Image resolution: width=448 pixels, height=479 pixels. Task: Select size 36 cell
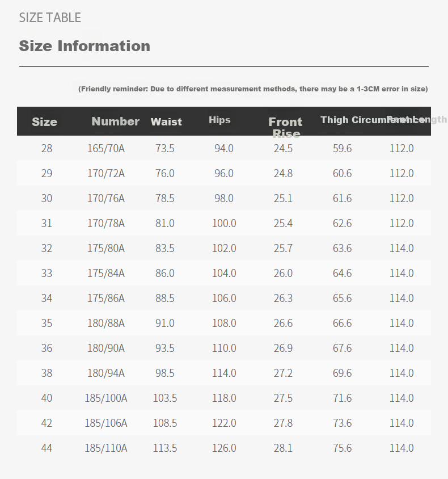click(47, 348)
